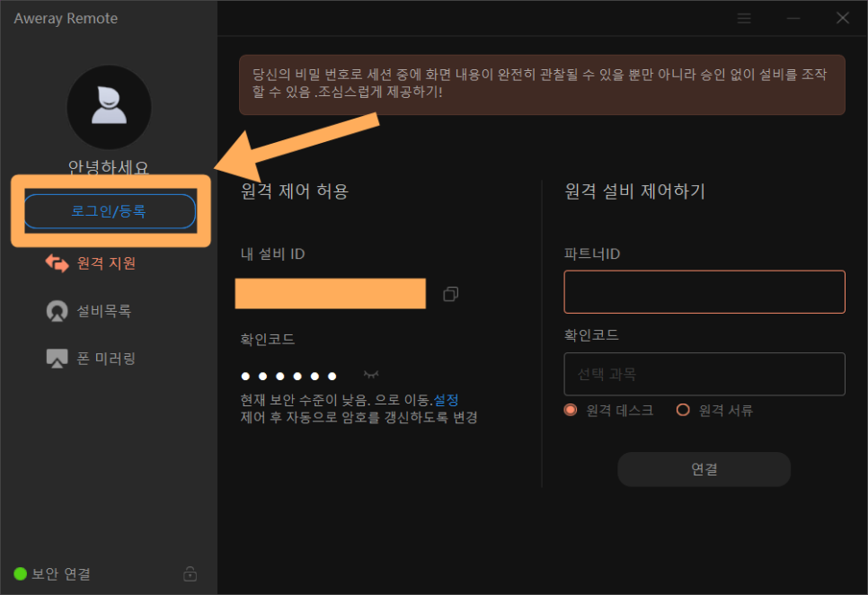This screenshot has width=868, height=595.
Task: Click the 내 설비 ID label
Action: click(272, 254)
